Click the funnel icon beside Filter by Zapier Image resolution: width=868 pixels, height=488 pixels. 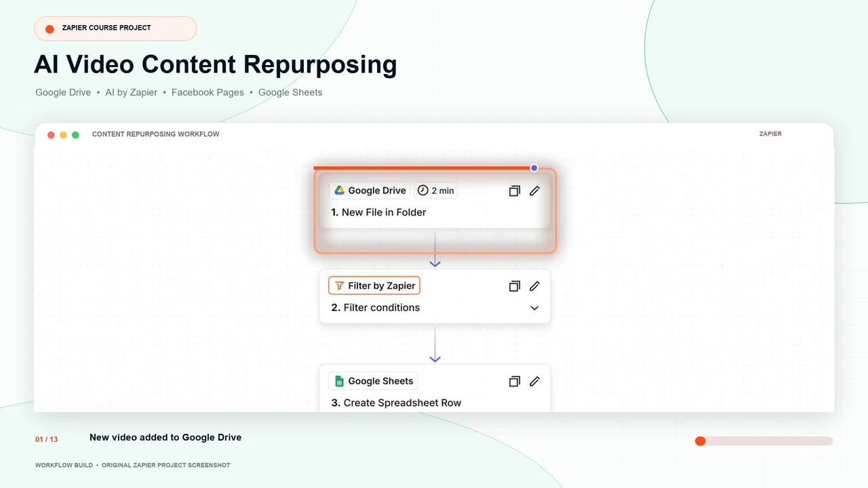click(340, 286)
